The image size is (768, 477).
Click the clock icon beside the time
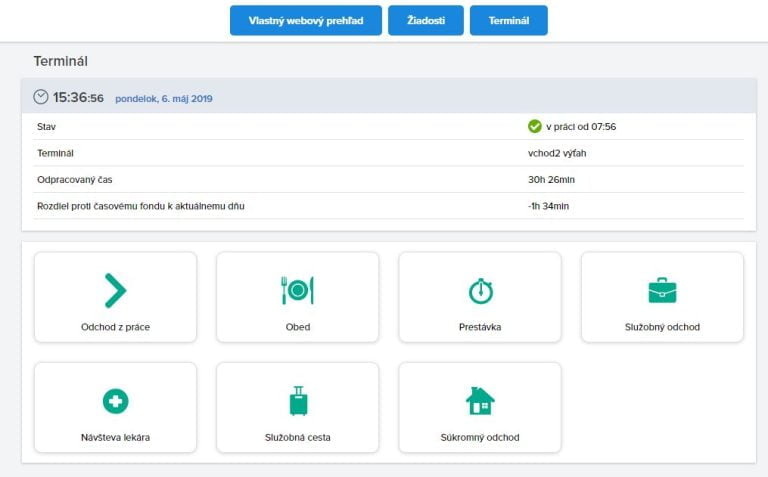point(41,97)
